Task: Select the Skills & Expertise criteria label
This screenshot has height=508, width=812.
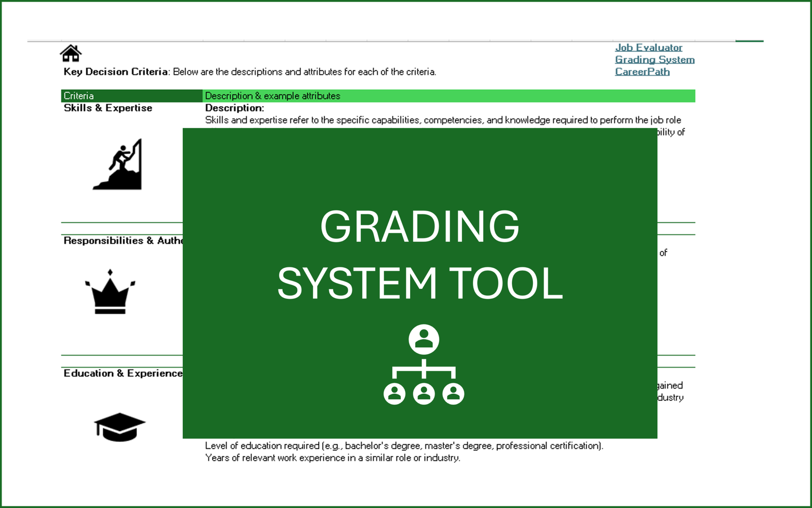Action: (x=108, y=108)
